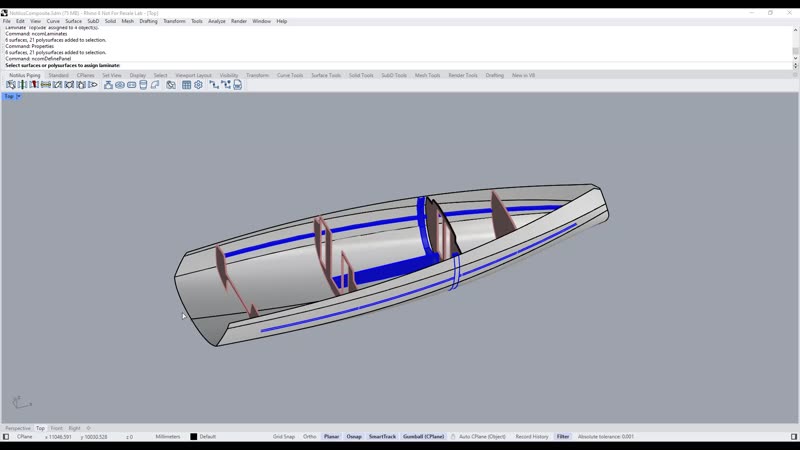Image resolution: width=800 pixels, height=450 pixels.
Task: Open the File menu
Action: (7, 21)
